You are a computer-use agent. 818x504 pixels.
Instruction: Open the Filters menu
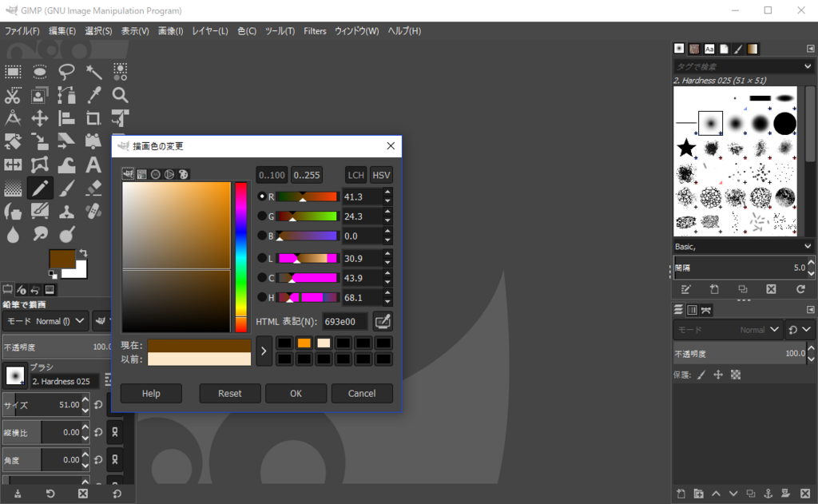(315, 31)
